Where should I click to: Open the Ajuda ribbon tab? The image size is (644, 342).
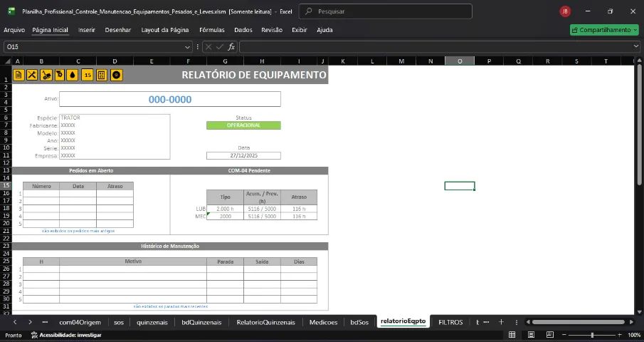click(324, 30)
